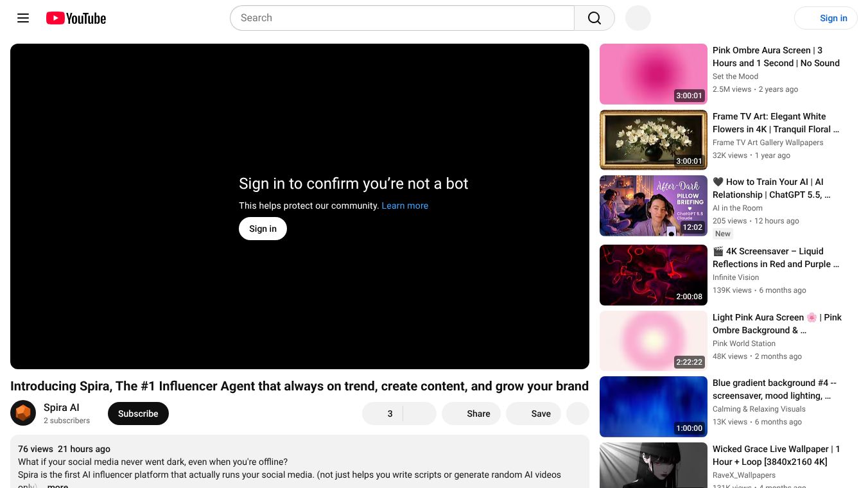The image size is (868, 488).
Task: Open Pink Ombre Aura Screen thumbnail
Action: point(653,74)
